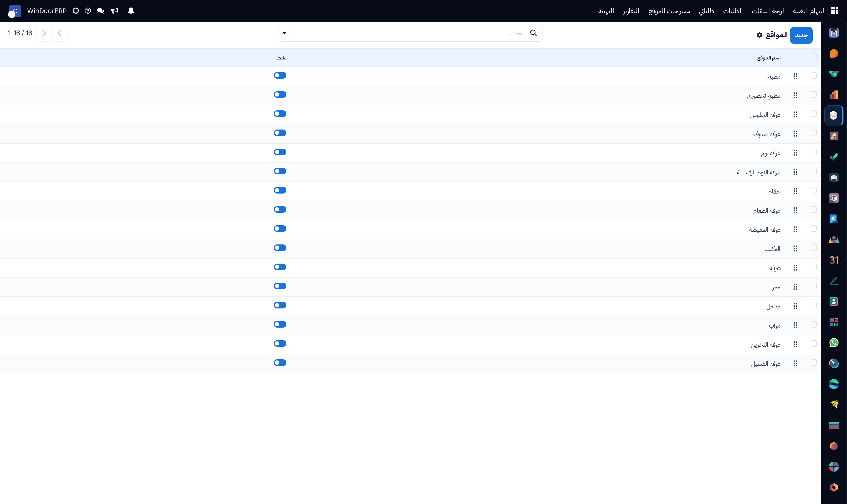Open the مسوحات الموقع menu
Viewport: 847px width, 504px height.
[669, 11]
